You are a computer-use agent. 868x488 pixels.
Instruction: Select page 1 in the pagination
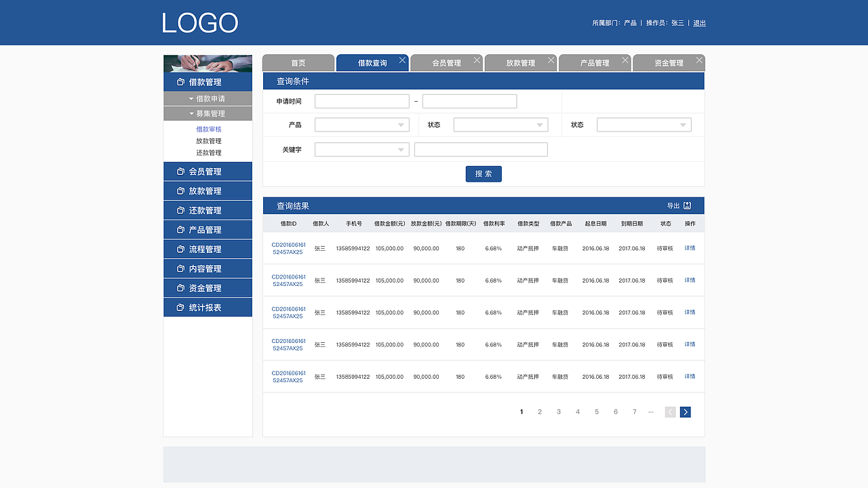521,412
